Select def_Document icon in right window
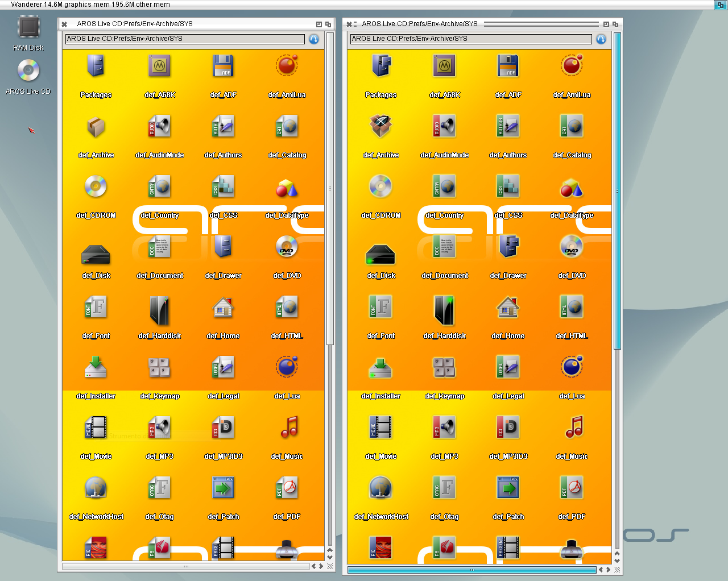Screen dimensions: 728x581 pos(444,247)
